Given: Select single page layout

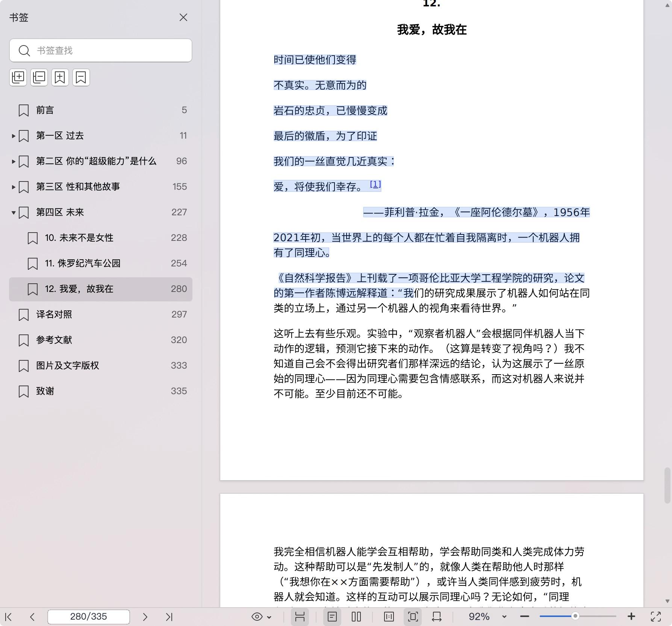Looking at the screenshot, I should click(x=332, y=617).
